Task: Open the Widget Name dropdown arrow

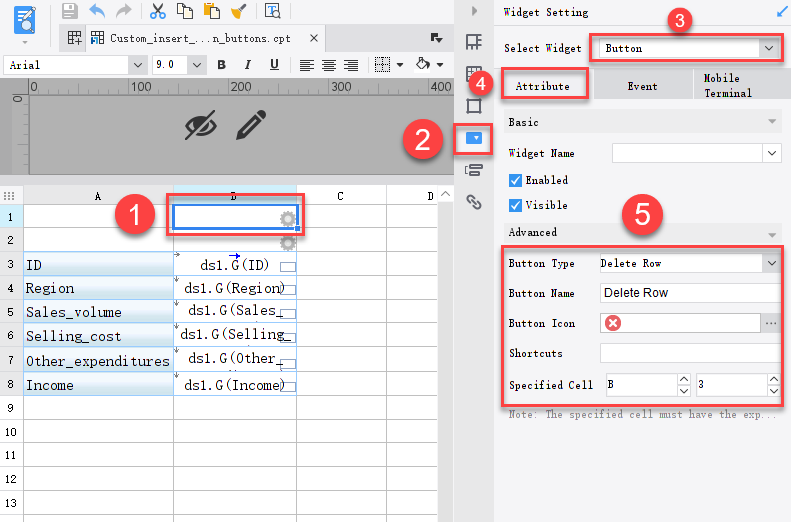Action: pos(772,153)
